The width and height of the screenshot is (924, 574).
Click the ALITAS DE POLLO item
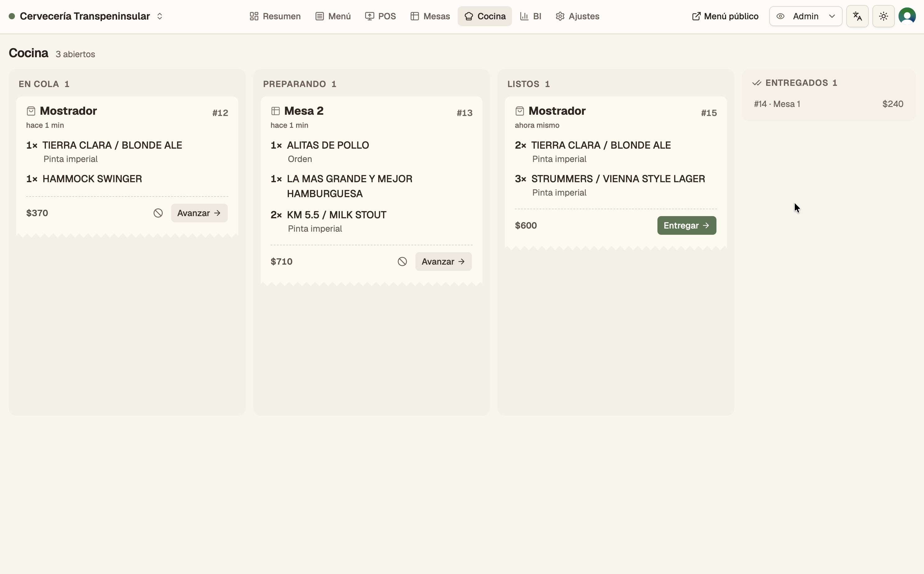tap(328, 146)
